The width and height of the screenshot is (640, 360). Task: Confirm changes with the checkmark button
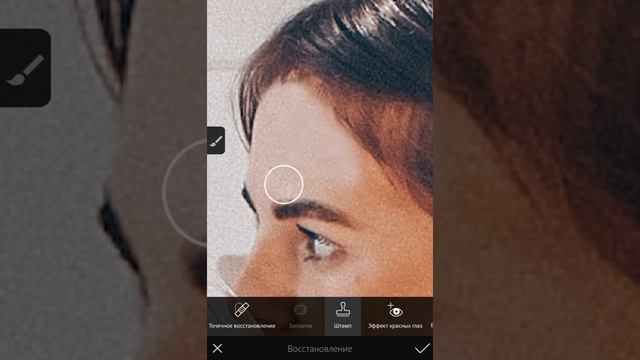click(422, 348)
